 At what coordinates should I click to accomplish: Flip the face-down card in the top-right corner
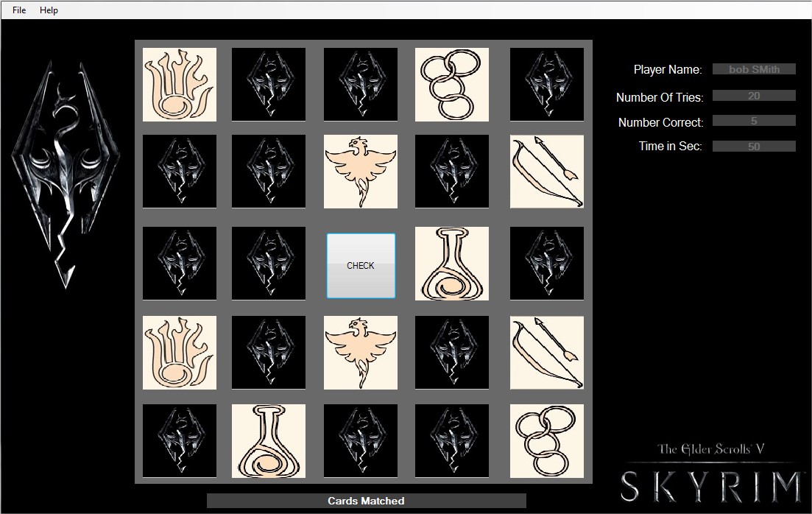546,85
